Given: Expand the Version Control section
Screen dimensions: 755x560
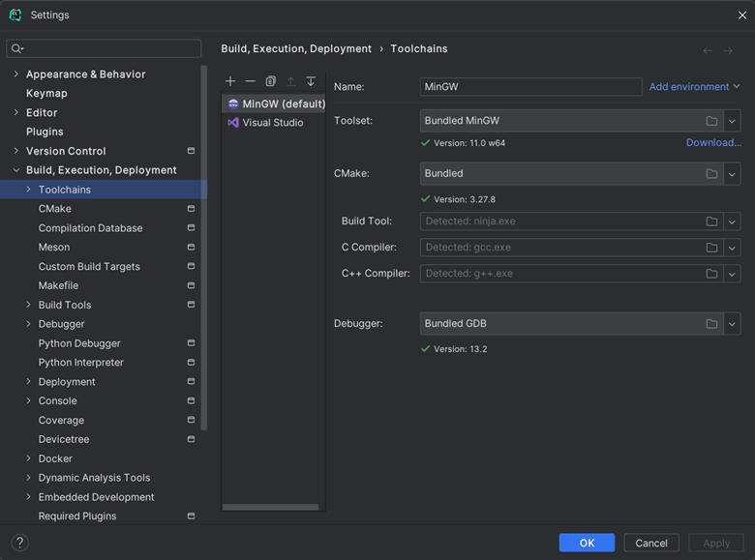Looking at the screenshot, I should click(x=16, y=151).
